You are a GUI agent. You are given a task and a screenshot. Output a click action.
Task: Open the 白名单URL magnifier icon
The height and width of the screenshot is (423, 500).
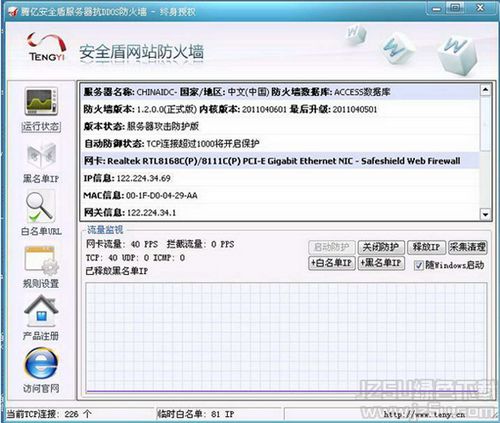coord(40,207)
